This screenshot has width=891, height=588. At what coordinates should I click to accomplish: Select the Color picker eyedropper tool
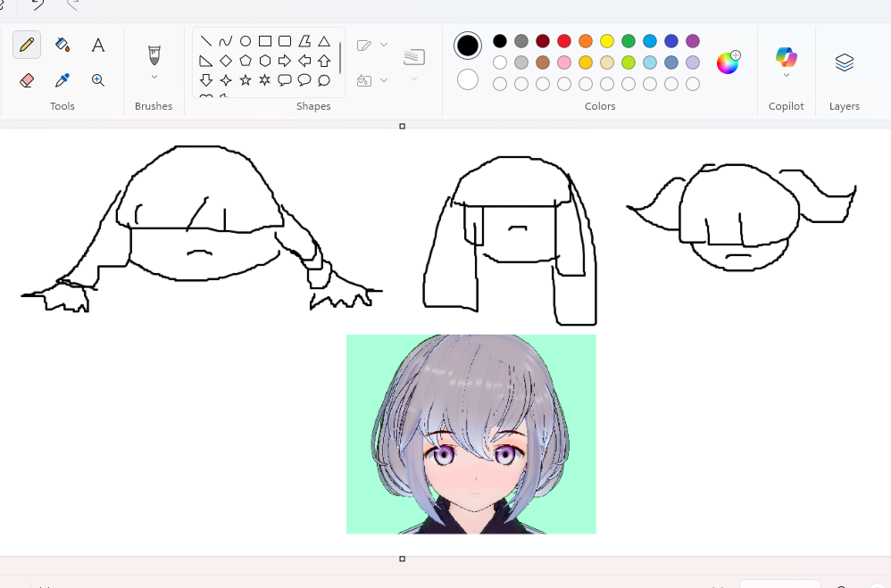coord(62,80)
